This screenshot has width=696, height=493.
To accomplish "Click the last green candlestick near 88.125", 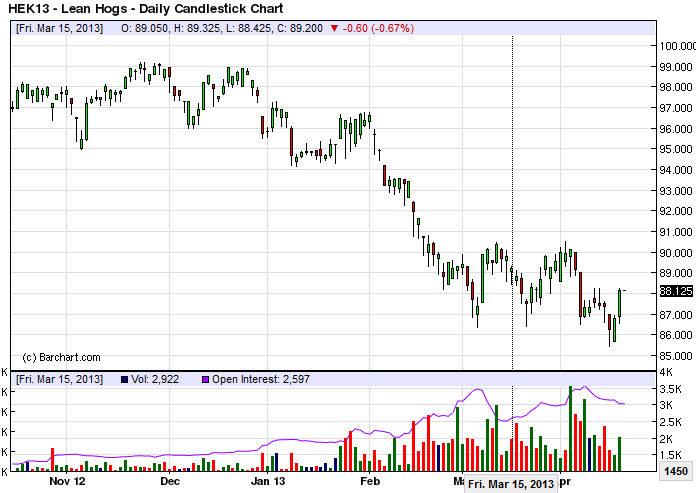I will click(619, 304).
